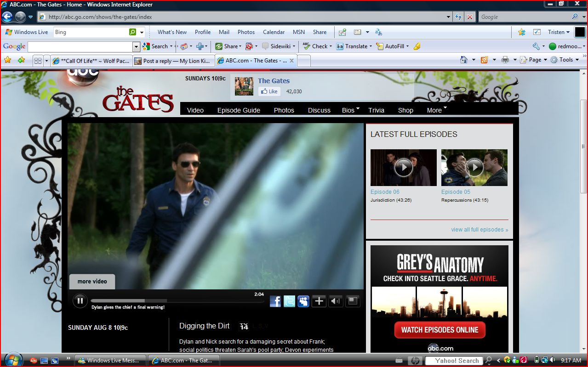Screen dimensions: 588x367
Task: Share the video on Facebook
Action: 275,301
